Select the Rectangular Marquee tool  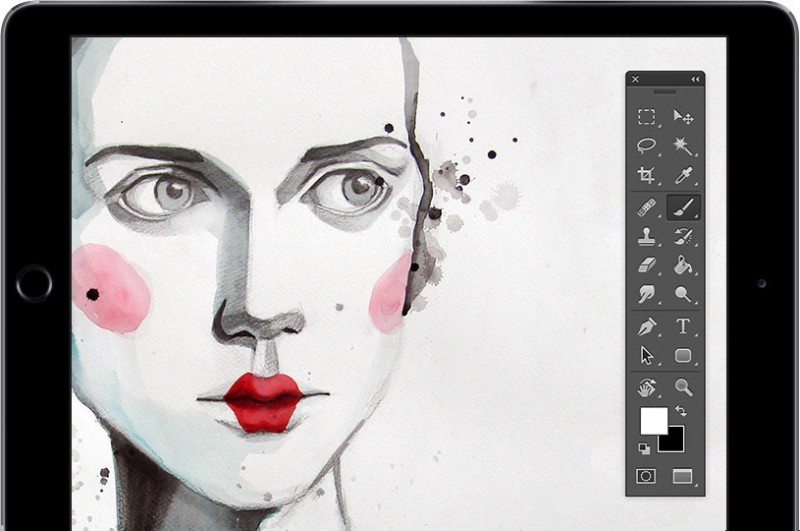[x=647, y=117]
